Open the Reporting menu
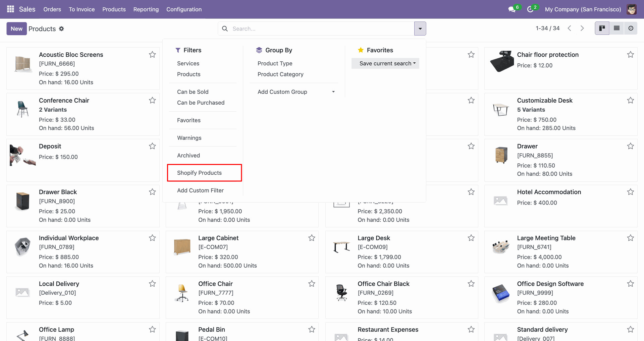The height and width of the screenshot is (341, 644). click(146, 9)
